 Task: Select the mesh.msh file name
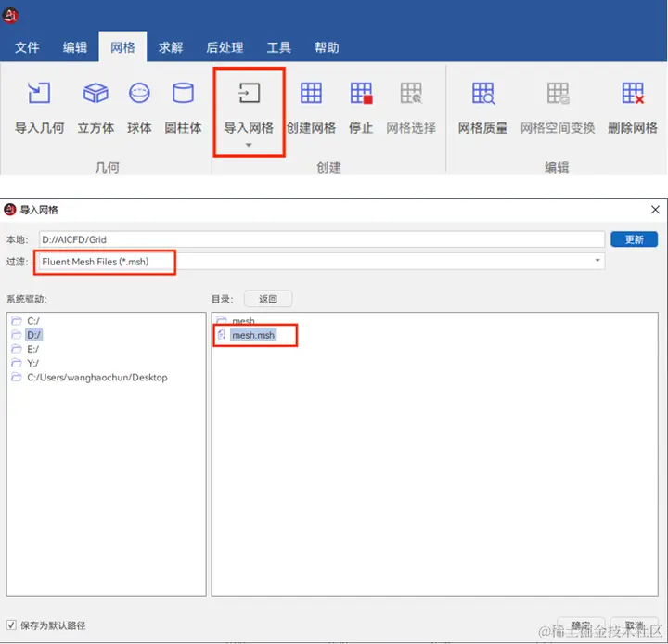(253, 335)
